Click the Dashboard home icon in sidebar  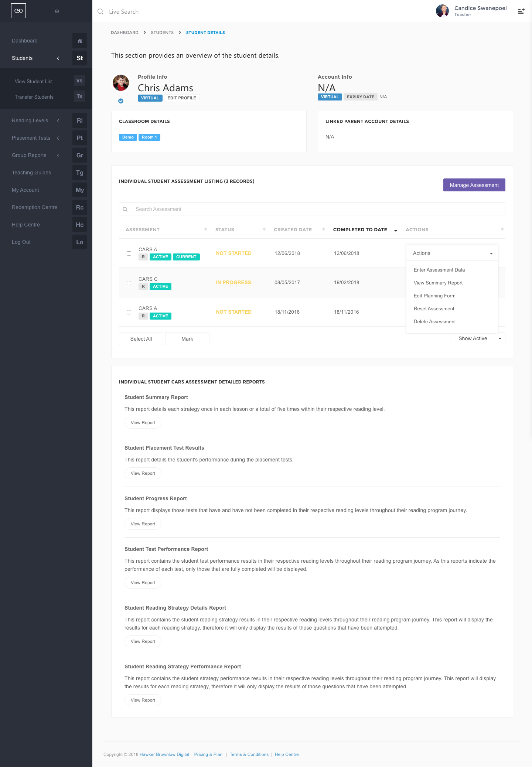pos(80,41)
